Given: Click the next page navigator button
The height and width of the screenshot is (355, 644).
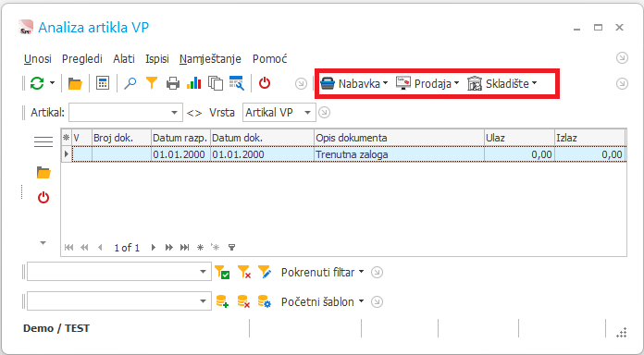Looking at the screenshot, I should click(168, 248).
